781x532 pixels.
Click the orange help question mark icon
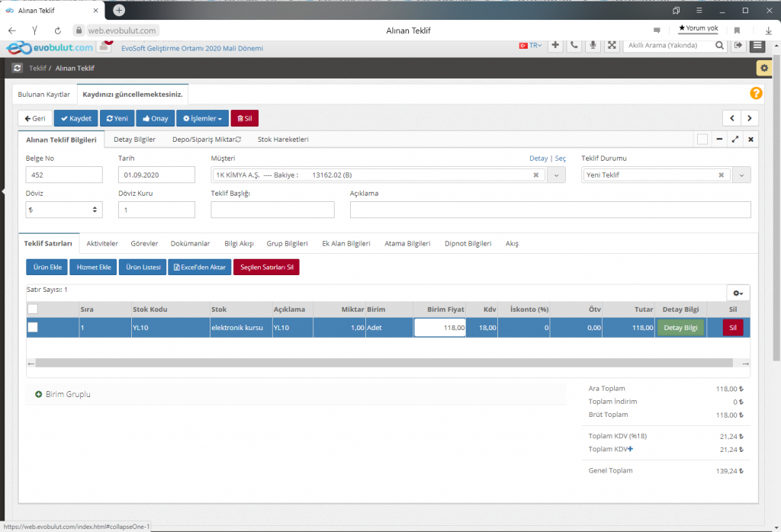(x=756, y=94)
